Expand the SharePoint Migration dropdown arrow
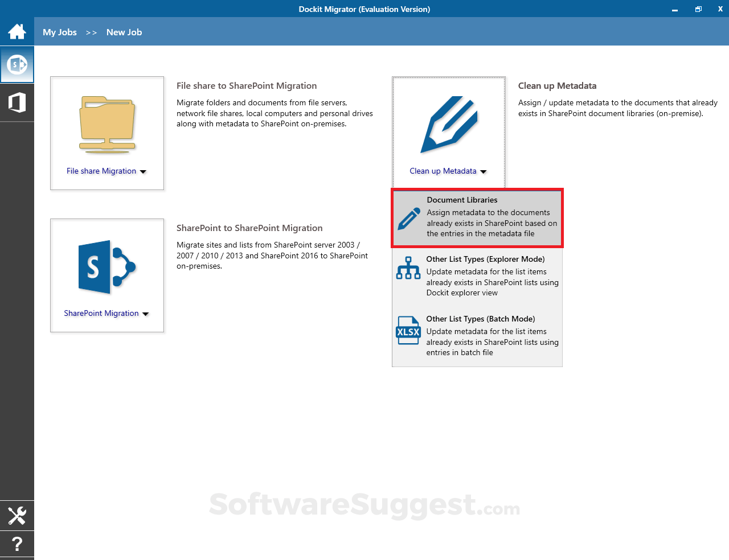 [145, 314]
